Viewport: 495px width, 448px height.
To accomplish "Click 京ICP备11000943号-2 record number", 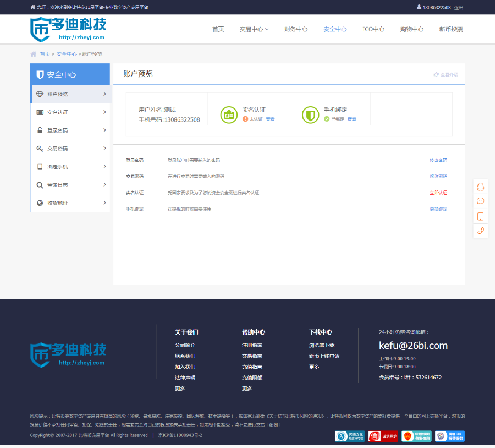I will (180, 435).
